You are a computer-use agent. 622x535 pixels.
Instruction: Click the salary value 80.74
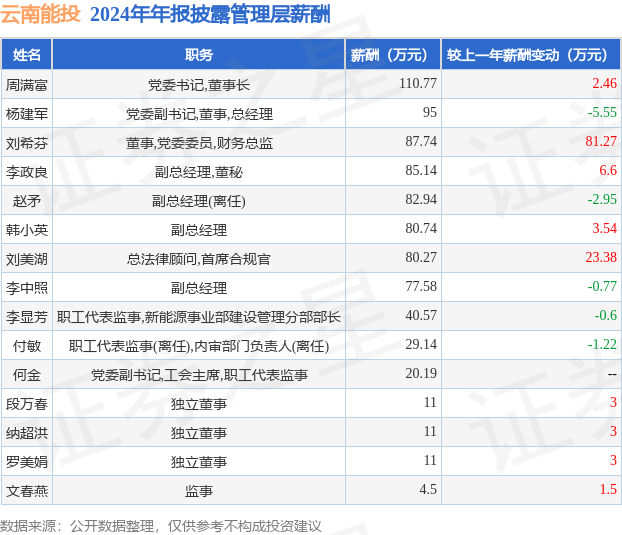[x=421, y=228]
